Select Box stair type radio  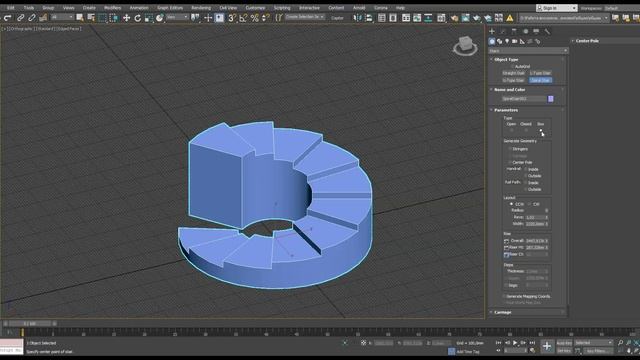point(541,130)
